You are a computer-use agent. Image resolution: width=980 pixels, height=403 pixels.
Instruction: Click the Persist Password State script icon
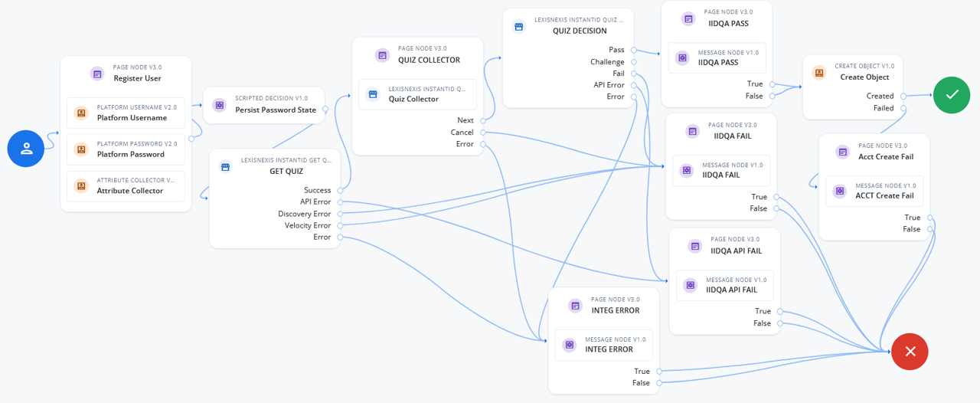pyautogui.click(x=219, y=104)
